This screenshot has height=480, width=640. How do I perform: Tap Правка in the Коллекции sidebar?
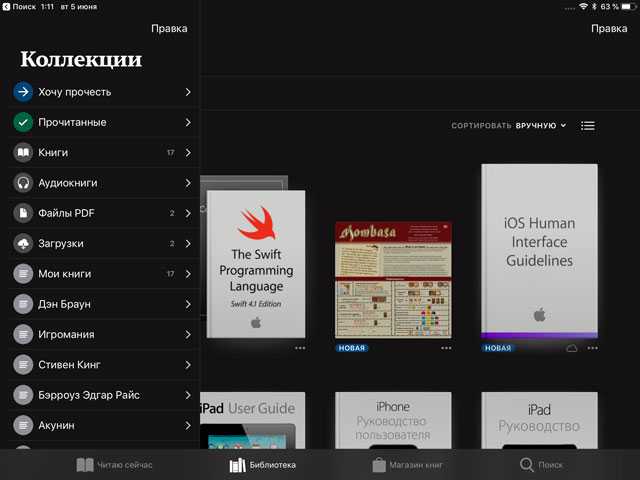169,29
